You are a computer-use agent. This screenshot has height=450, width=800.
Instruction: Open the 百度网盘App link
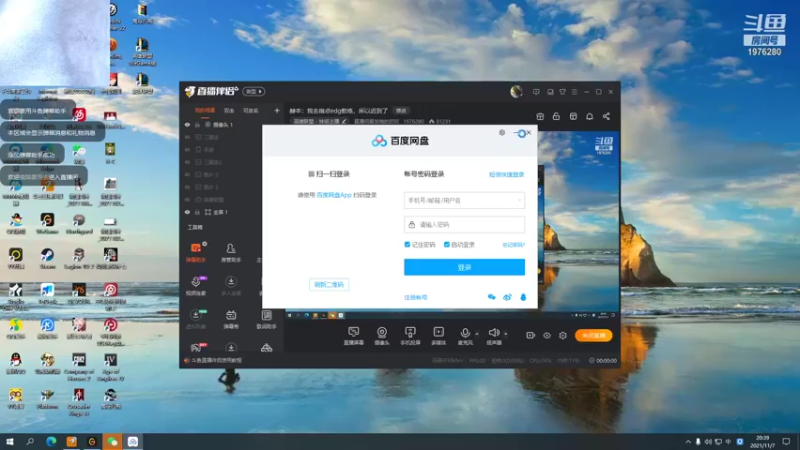pyautogui.click(x=334, y=195)
